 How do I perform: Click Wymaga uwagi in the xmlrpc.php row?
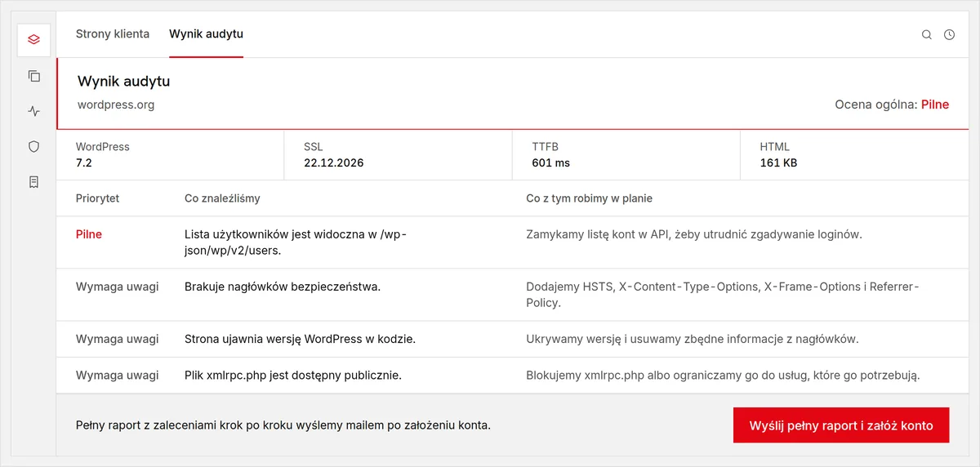(117, 376)
